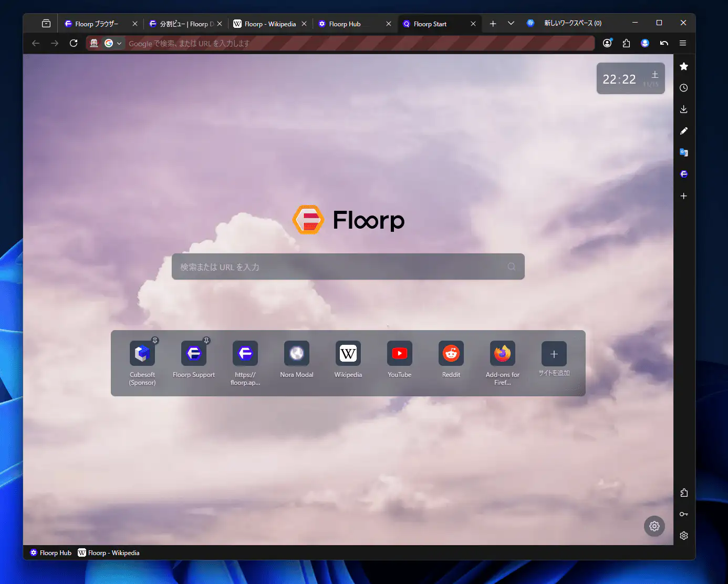Switch to the Floorp Hub tab
The height and width of the screenshot is (584, 728).
point(344,24)
